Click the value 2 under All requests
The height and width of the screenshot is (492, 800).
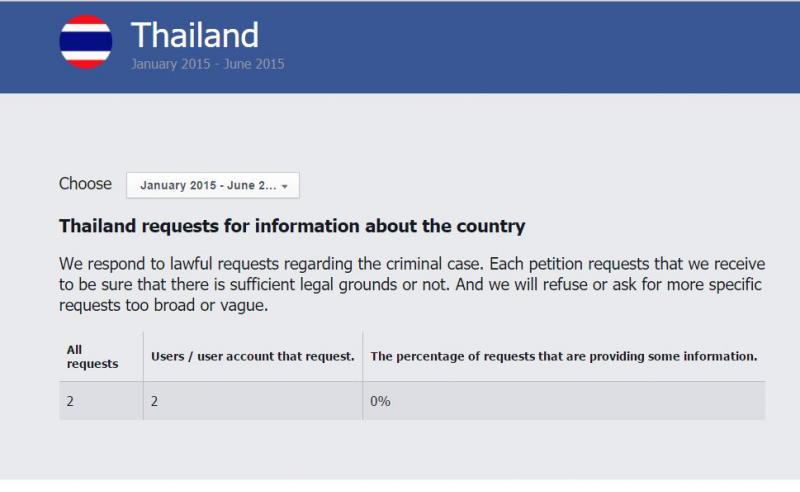(x=71, y=401)
